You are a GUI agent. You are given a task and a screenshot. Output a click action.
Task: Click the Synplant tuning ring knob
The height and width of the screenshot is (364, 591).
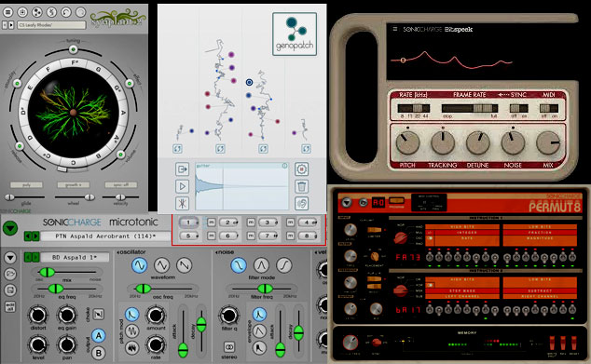point(73,49)
